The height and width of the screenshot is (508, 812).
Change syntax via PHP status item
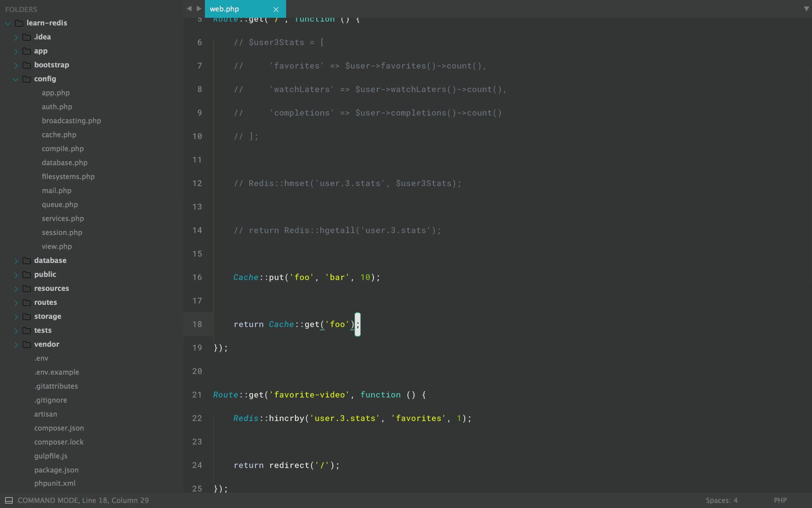pyautogui.click(x=780, y=500)
